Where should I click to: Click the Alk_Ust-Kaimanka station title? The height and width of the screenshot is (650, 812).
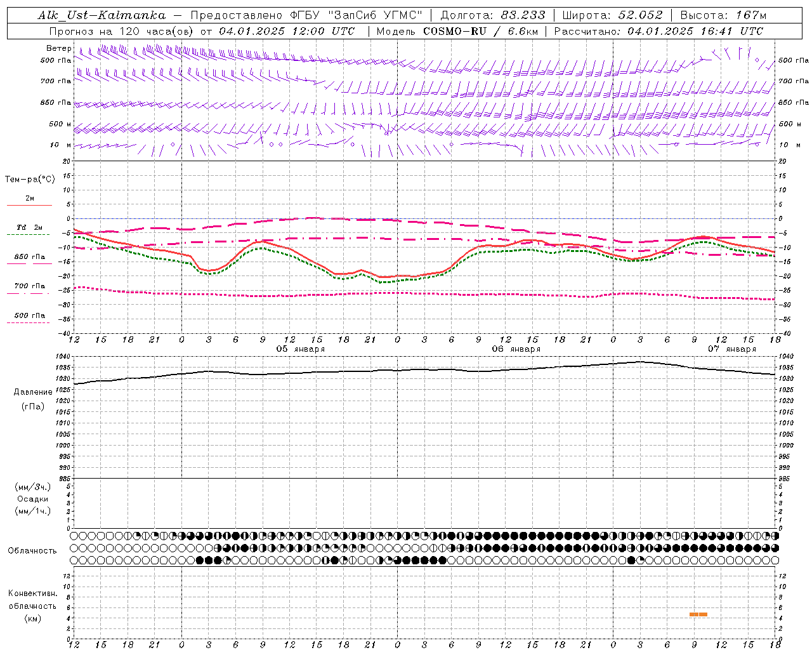click(102, 15)
